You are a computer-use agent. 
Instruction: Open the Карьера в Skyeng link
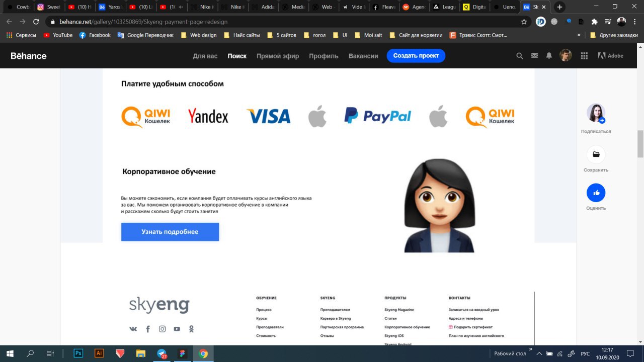tap(336, 318)
